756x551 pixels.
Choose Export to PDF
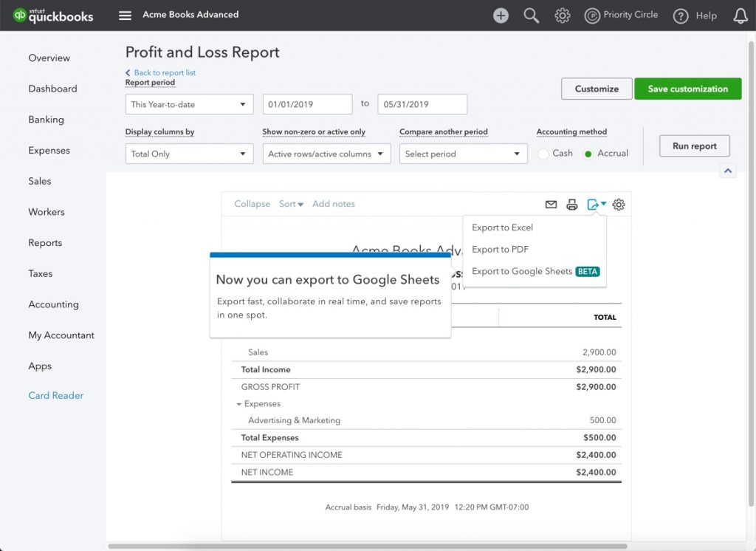(x=500, y=250)
